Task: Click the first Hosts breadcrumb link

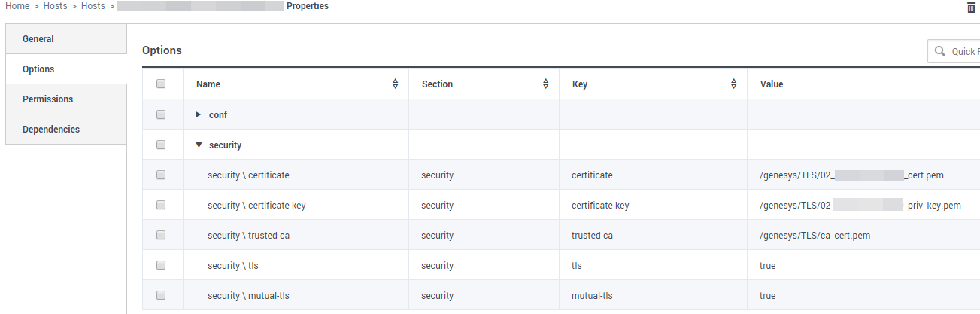Action: [55, 6]
